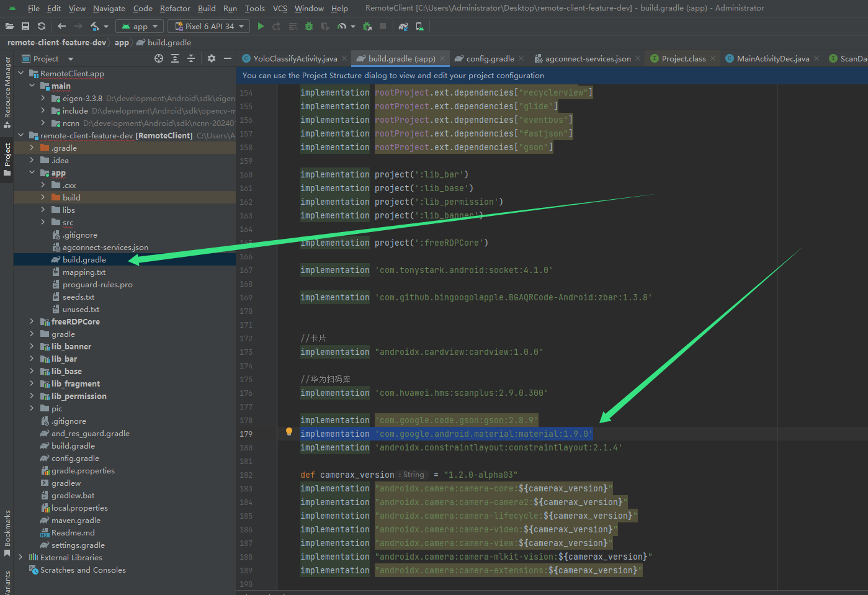Select opened file in Project view
Image resolution: width=868 pixels, height=595 pixels.
[x=159, y=58]
